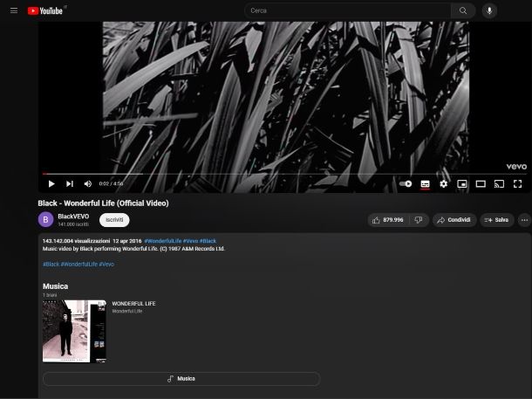Focus the Cerca search field
Viewport: 532px width, 399px height.
[x=347, y=10]
